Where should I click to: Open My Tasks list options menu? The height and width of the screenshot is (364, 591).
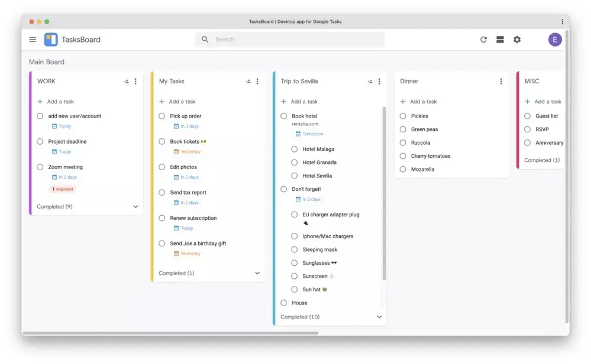[257, 82]
